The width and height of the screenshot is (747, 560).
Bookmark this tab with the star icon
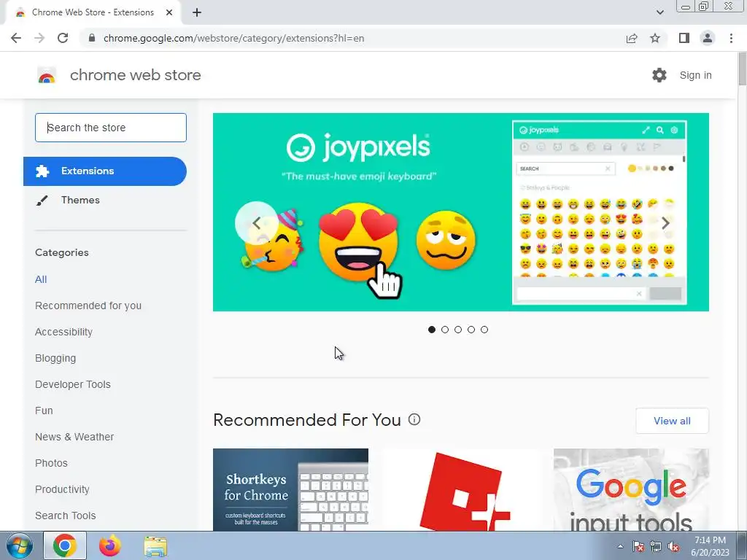click(655, 38)
